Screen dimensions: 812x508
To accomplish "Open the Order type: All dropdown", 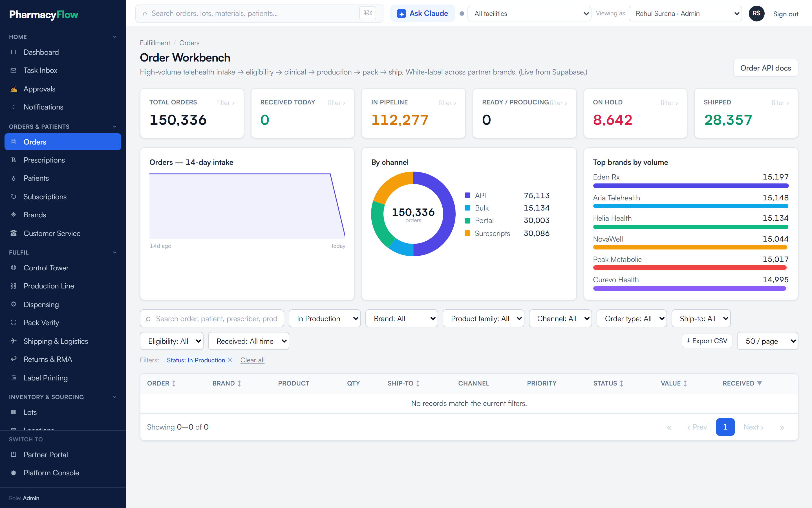I will click(632, 319).
